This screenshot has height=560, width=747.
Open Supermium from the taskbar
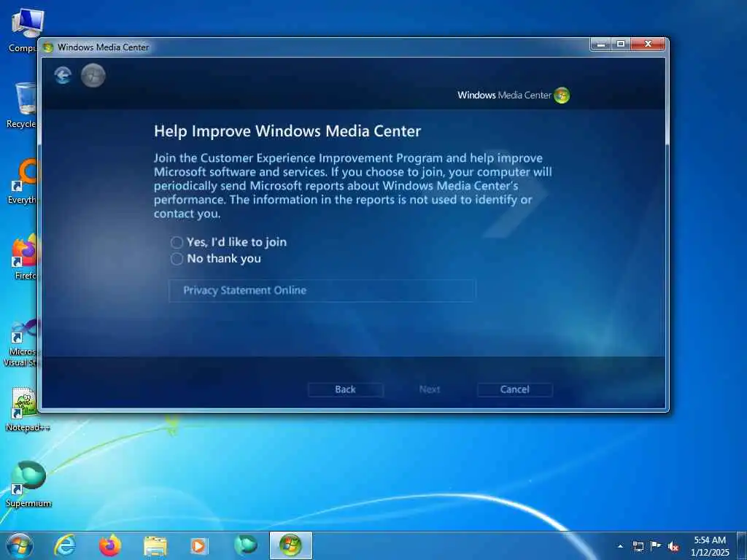click(x=245, y=545)
